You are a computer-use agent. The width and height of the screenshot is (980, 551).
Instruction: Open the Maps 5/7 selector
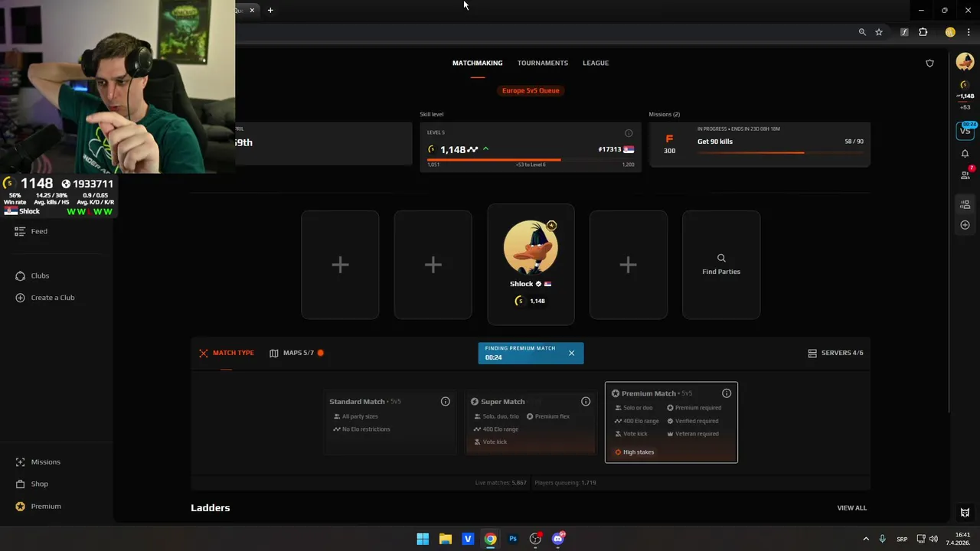click(x=296, y=353)
